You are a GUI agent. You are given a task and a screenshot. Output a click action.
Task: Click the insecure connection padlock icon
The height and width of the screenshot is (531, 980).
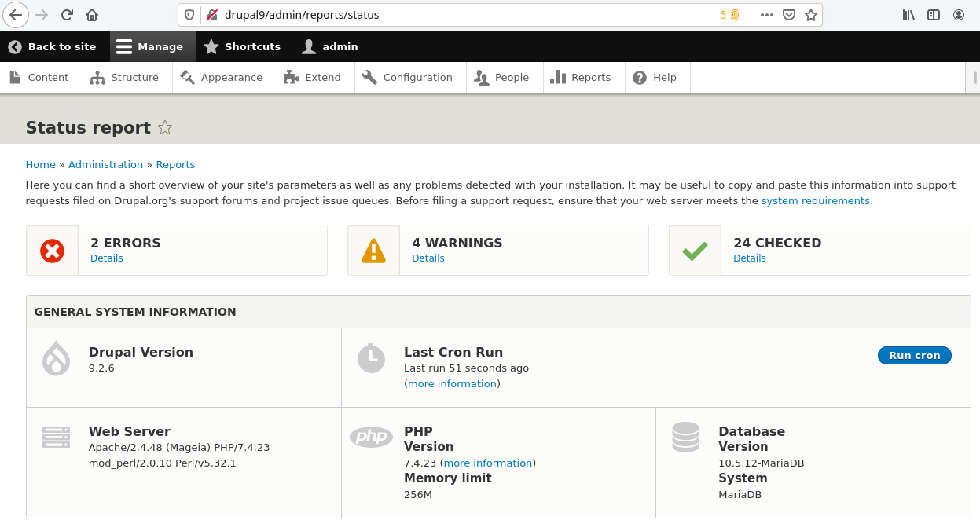click(211, 15)
